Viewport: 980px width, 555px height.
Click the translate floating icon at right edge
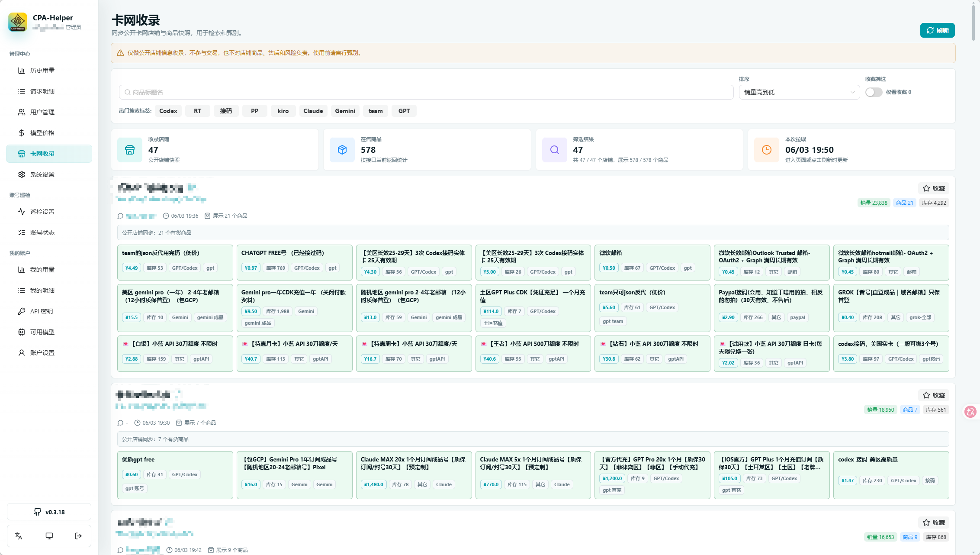point(970,412)
